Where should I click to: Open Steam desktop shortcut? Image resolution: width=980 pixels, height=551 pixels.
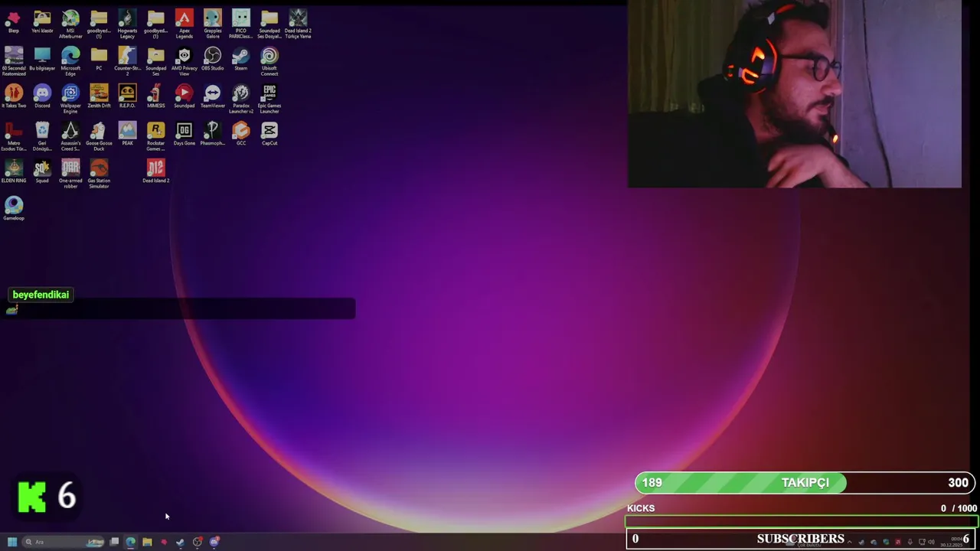241,59
